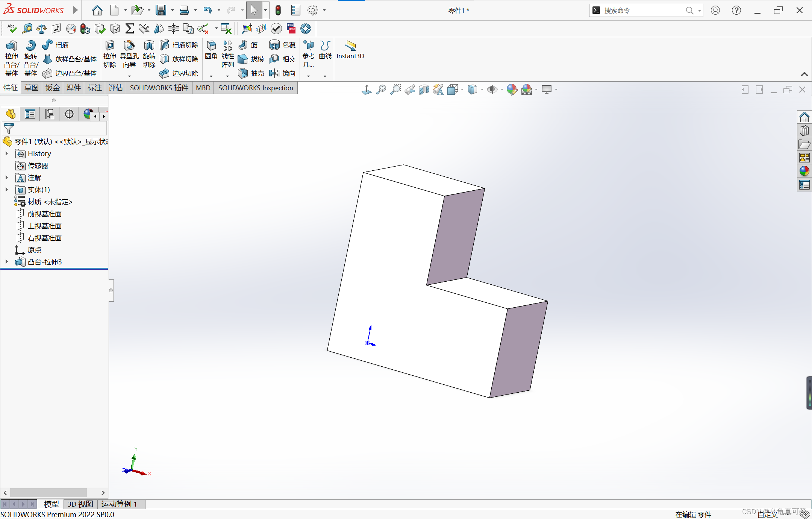Click the Revolved Cut (旋转切除) tool

pyautogui.click(x=149, y=55)
